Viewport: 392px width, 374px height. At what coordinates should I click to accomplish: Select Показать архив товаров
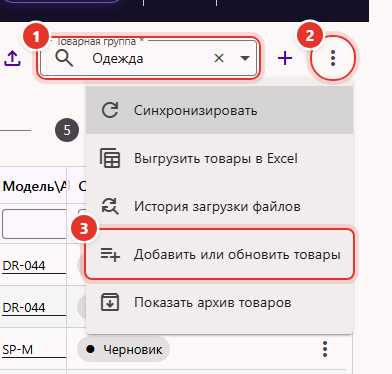[x=219, y=302]
